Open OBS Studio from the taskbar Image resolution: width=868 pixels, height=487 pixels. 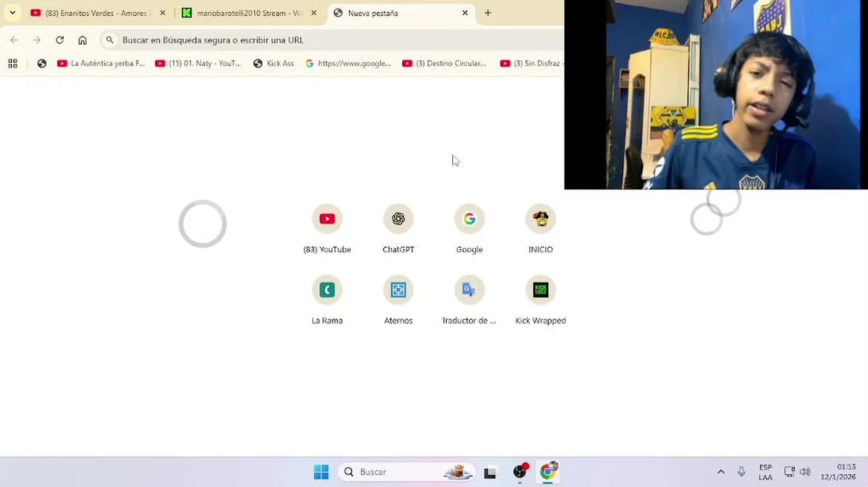point(520,471)
